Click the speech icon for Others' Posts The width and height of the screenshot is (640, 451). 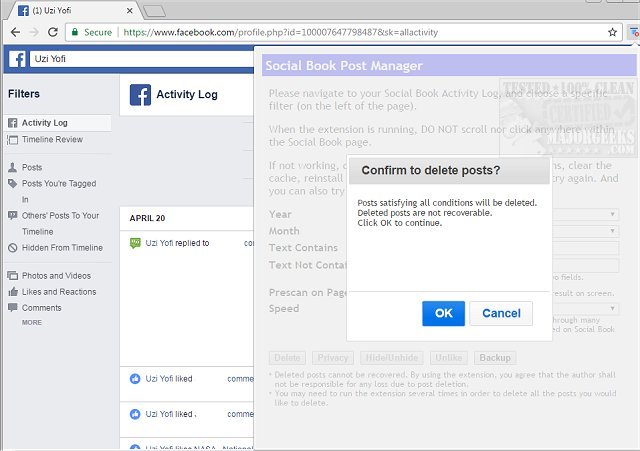pos(13,216)
